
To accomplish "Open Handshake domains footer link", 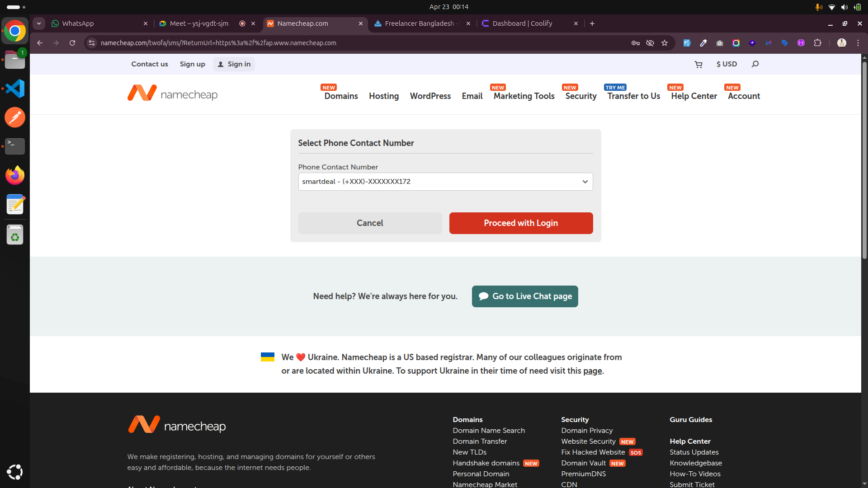I will point(486,463).
